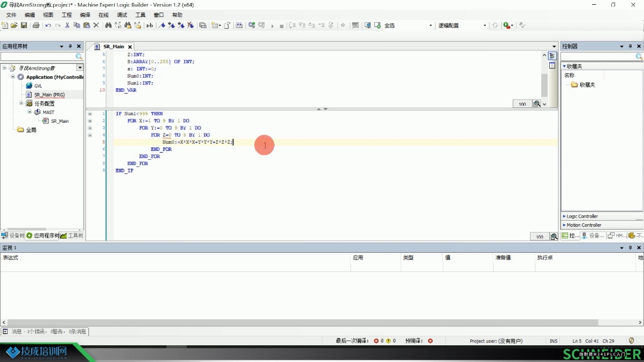Open the zoom magnifier in the declaration pane
644x362 pixels.
(537, 104)
